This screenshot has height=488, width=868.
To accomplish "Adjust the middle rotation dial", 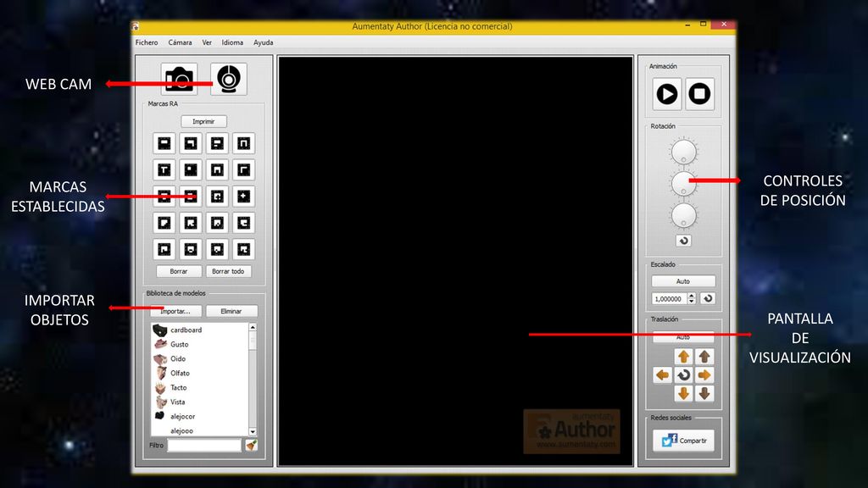I will pyautogui.click(x=684, y=183).
